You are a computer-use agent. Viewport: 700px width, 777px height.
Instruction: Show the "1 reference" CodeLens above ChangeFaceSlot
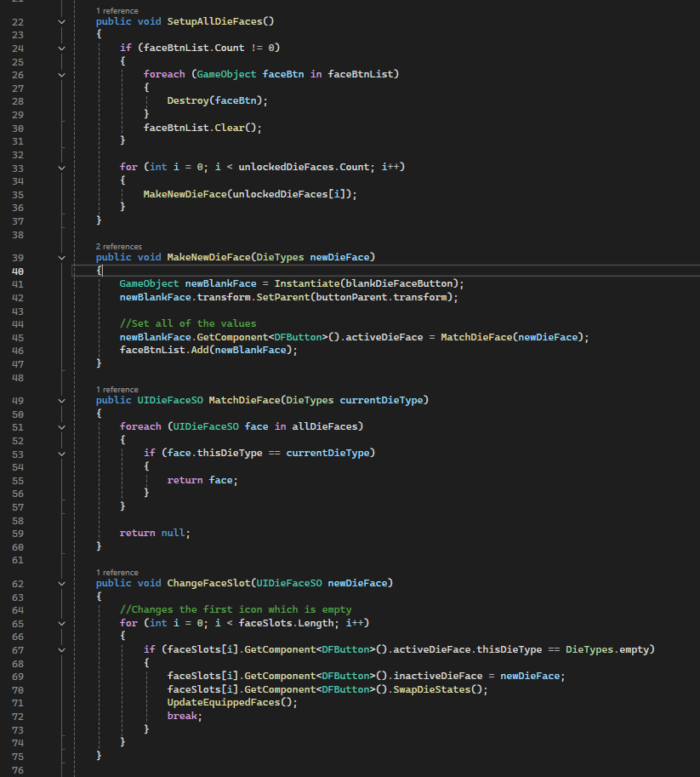click(x=117, y=573)
